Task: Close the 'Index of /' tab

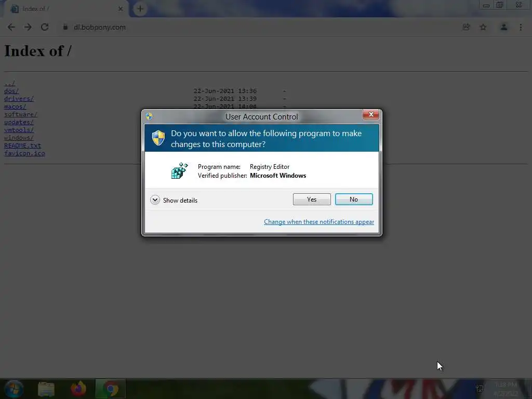Action: pyautogui.click(x=121, y=9)
